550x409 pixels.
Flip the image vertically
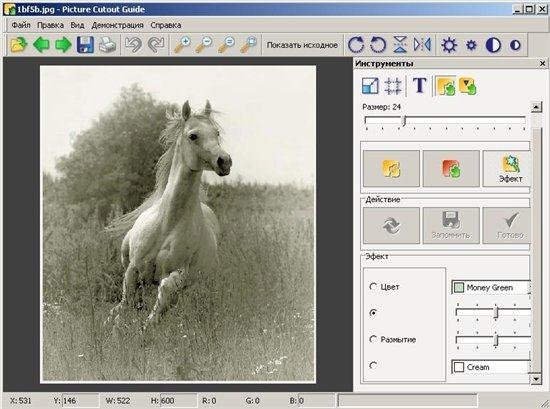[x=400, y=45]
